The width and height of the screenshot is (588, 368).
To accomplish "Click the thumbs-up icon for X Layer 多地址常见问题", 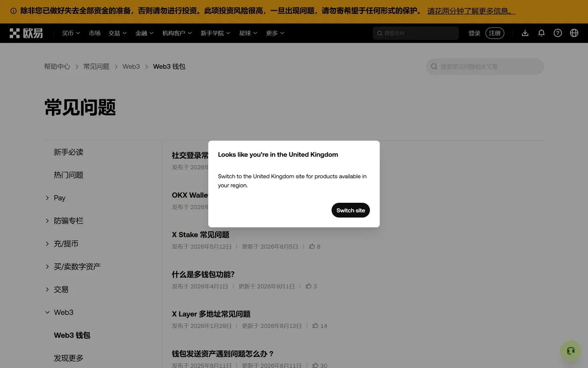I will [315, 326].
